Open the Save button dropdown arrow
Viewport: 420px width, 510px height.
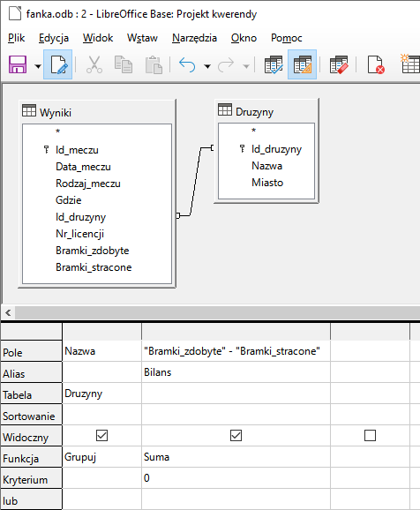[x=38, y=66]
